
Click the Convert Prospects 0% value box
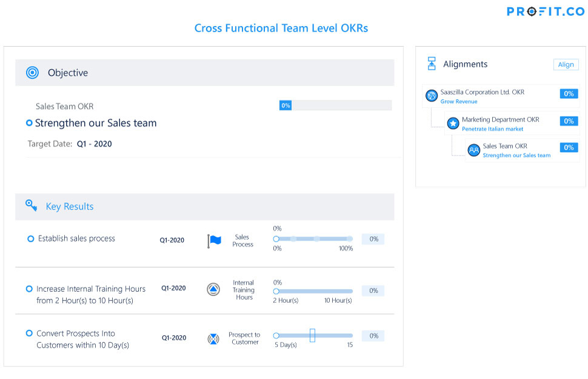[x=373, y=336]
